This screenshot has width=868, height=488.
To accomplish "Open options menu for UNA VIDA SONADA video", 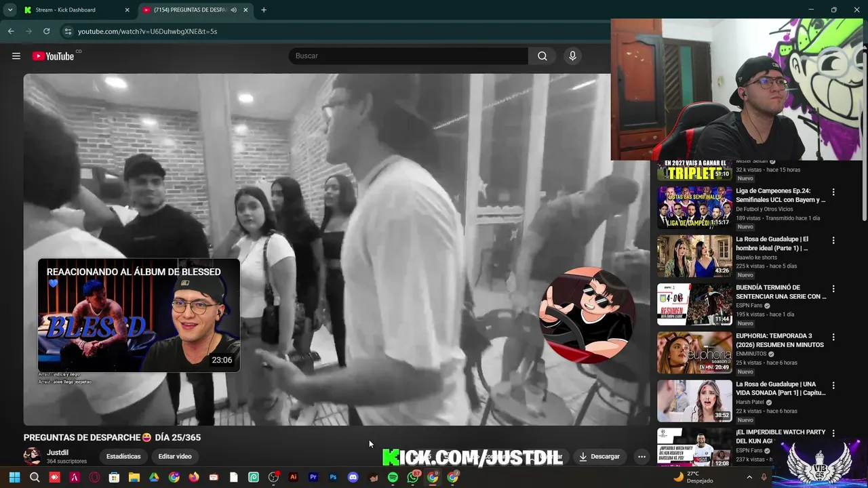I will [x=833, y=385].
